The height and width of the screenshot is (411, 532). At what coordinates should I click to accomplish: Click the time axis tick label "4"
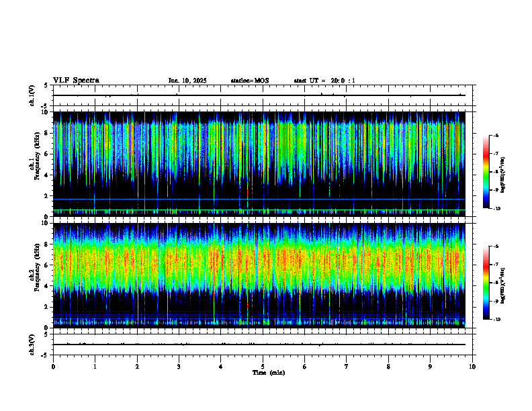coord(221,367)
